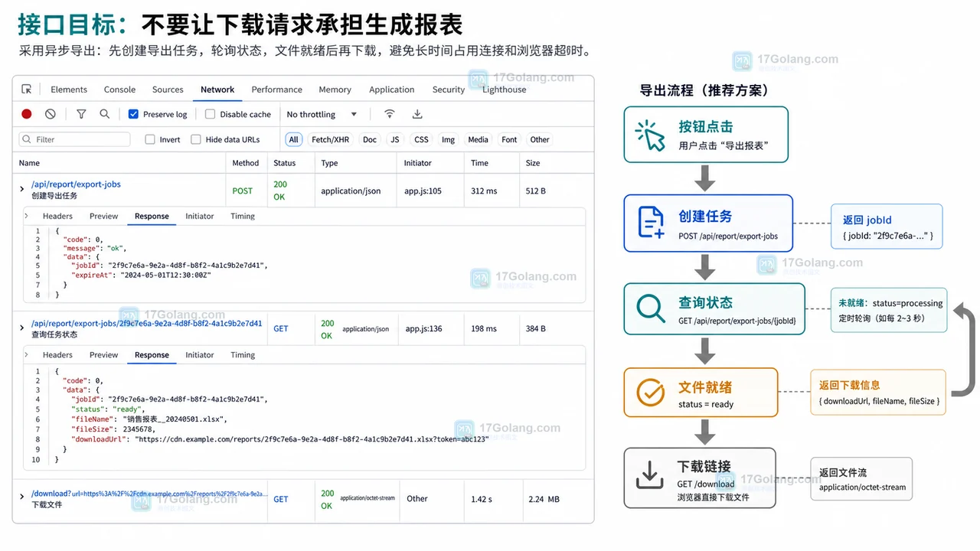Screen dimensions: 980x551
Task: Expand details chevron beside first Headers tab
Action: (x=27, y=216)
